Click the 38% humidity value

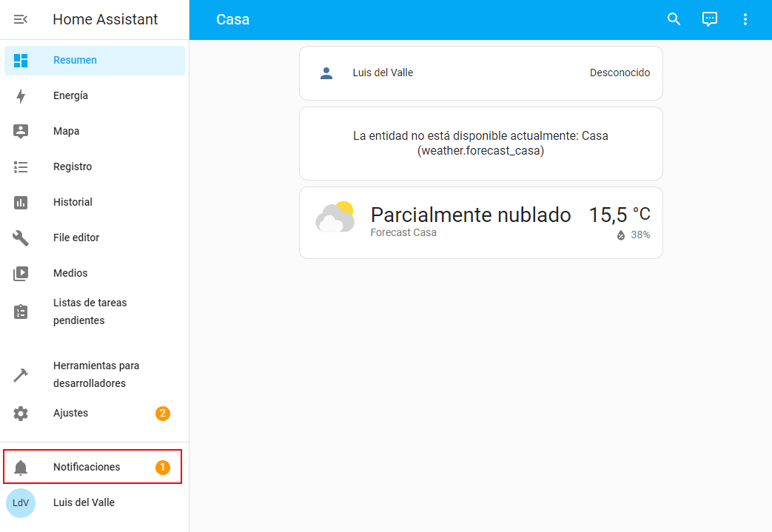point(640,235)
